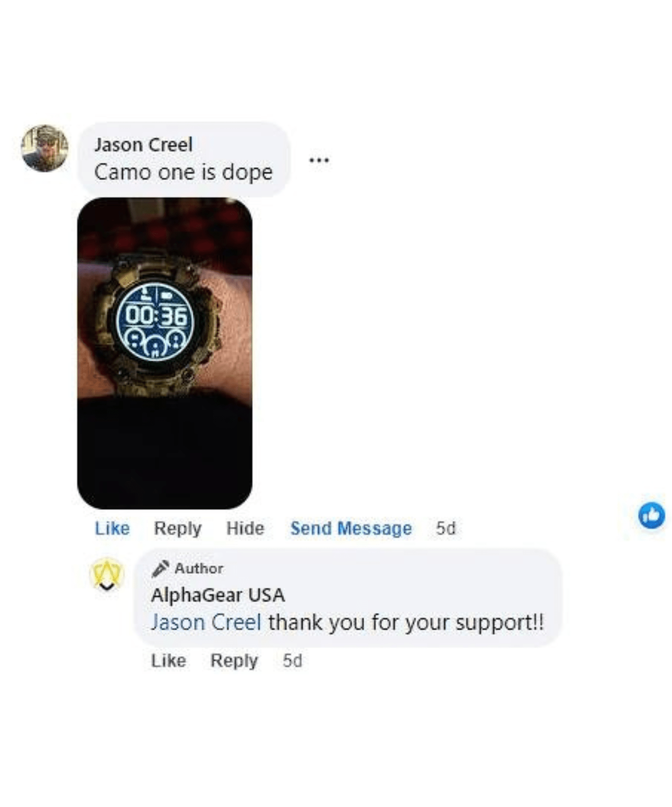Screen dimensions: 672x807
Task: Open the camo watch photo attachment
Action: pos(164,353)
